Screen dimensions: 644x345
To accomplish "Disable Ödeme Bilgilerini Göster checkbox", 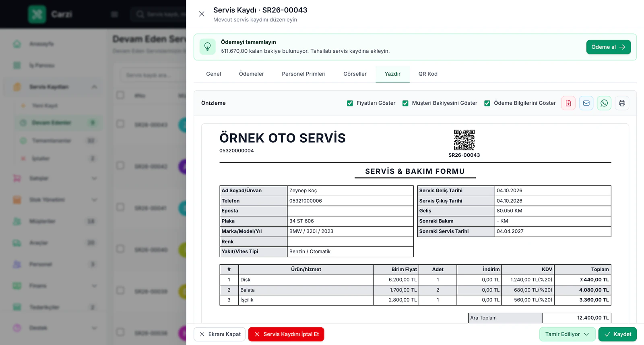I will [x=487, y=103].
